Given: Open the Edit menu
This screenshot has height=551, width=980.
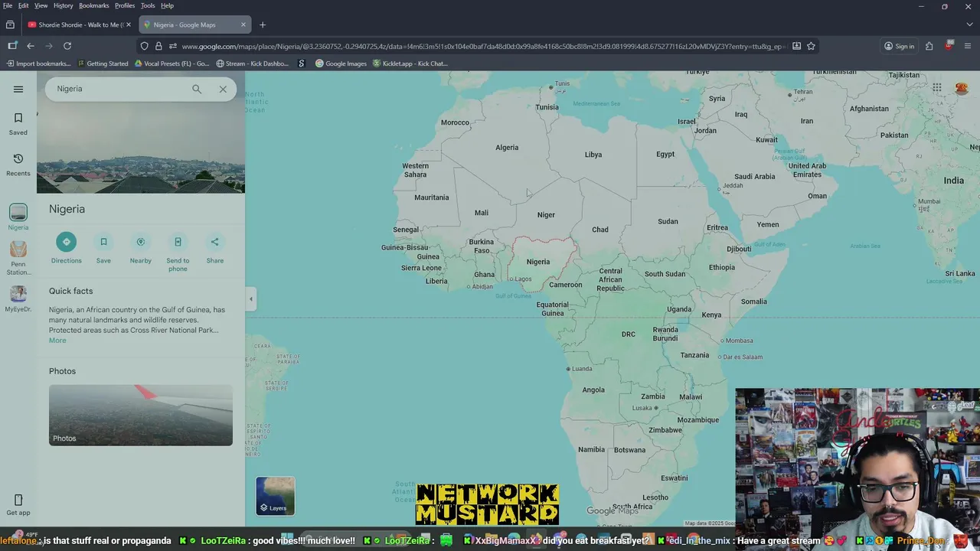Looking at the screenshot, I should pyautogui.click(x=24, y=5).
